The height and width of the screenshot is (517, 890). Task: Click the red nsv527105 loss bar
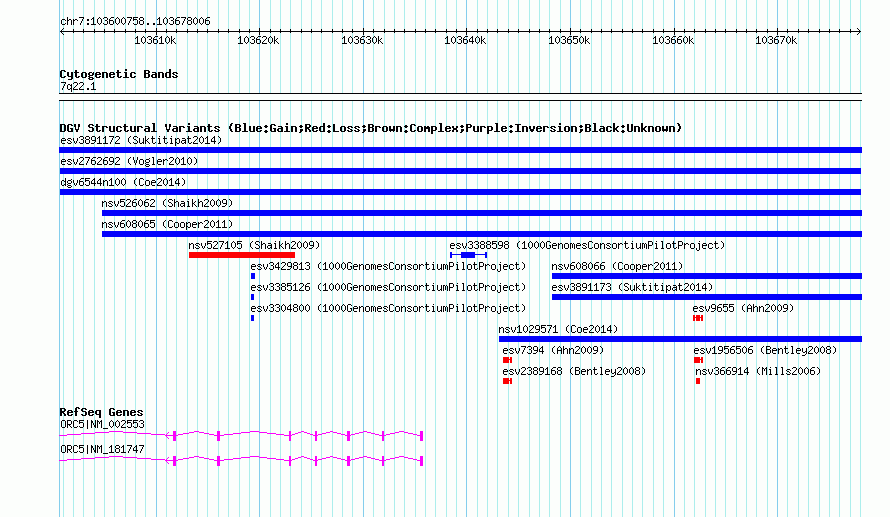(242, 255)
